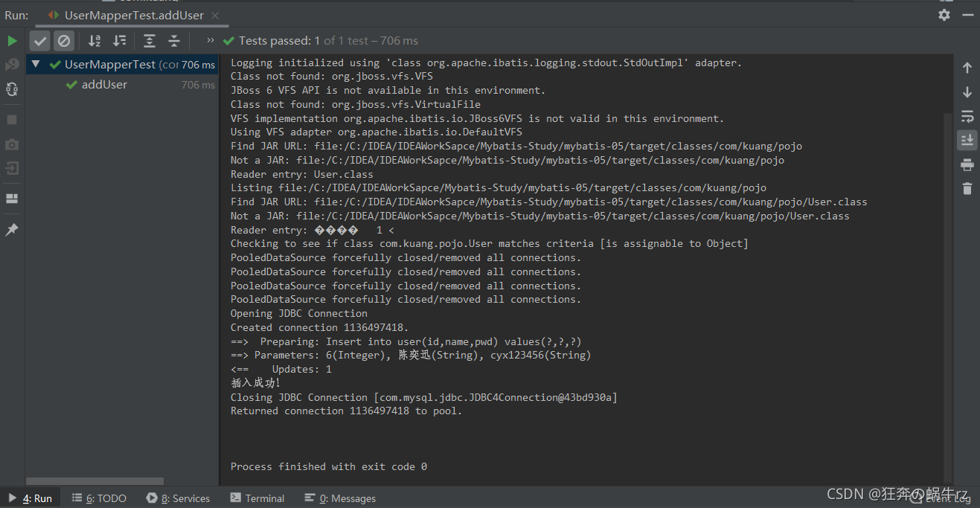The height and width of the screenshot is (508, 980).
Task: Click the 'Created connection 1136497418.' line
Action: coord(320,327)
